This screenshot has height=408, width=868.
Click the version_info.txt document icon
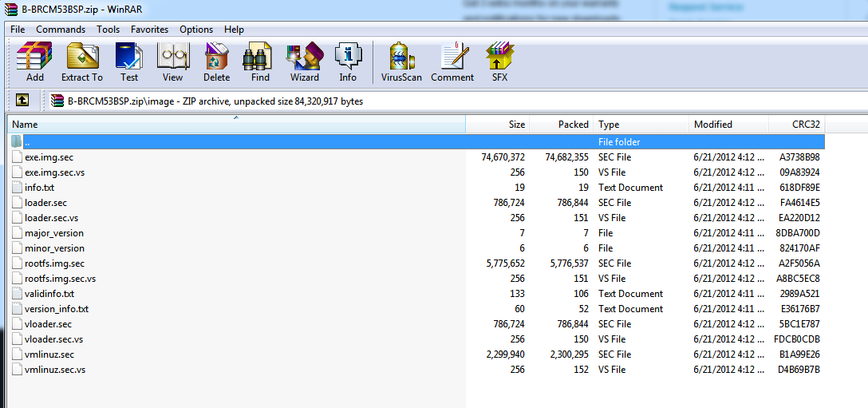17,309
